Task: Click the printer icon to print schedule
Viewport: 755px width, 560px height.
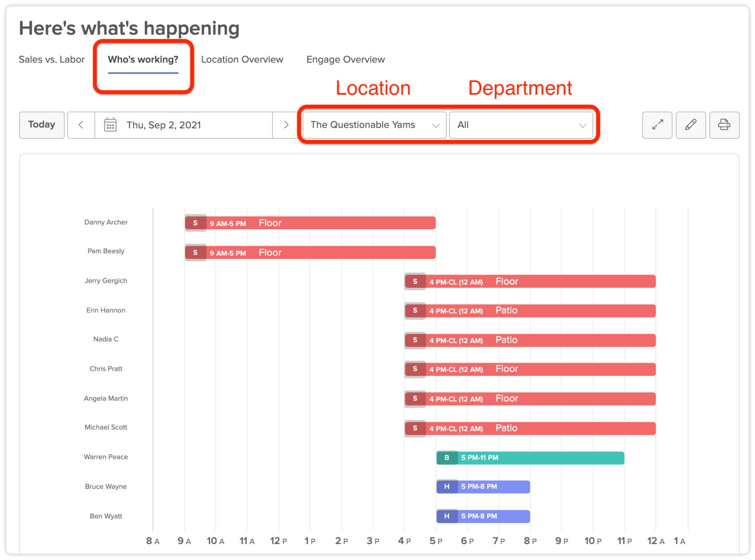Action: [x=724, y=125]
